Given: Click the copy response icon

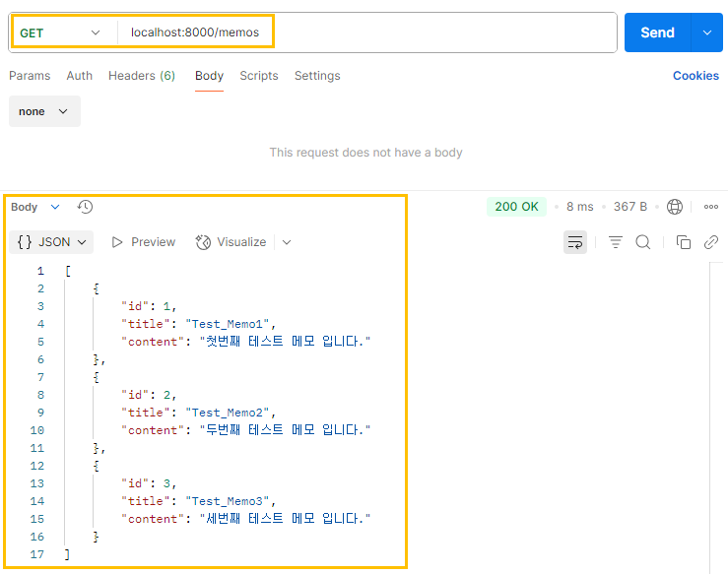Looking at the screenshot, I should (x=684, y=242).
